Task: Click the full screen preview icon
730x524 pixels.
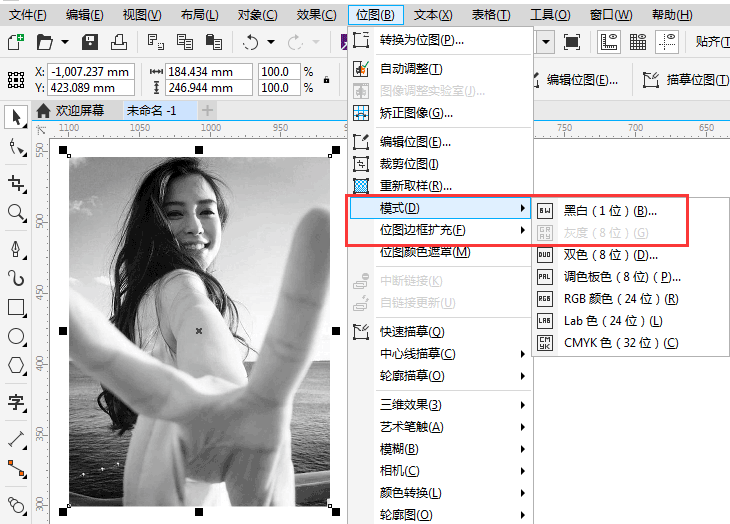Action: [572, 42]
